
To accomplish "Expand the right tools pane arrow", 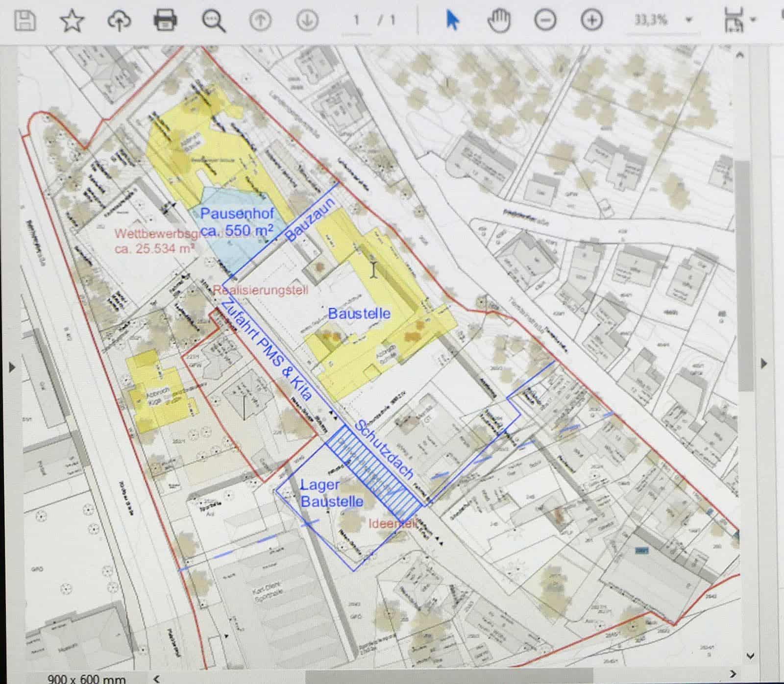I will click(x=763, y=364).
